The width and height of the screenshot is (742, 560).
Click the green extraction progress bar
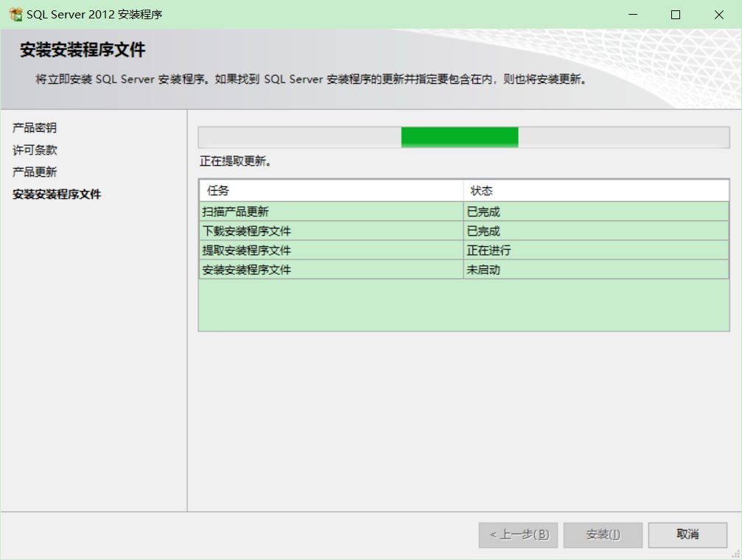point(463,137)
